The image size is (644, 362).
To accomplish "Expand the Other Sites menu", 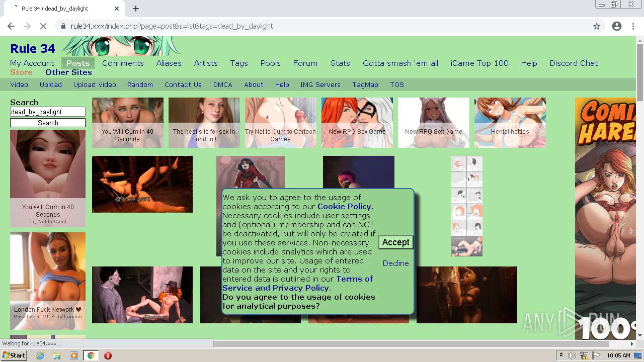I will tap(68, 72).
